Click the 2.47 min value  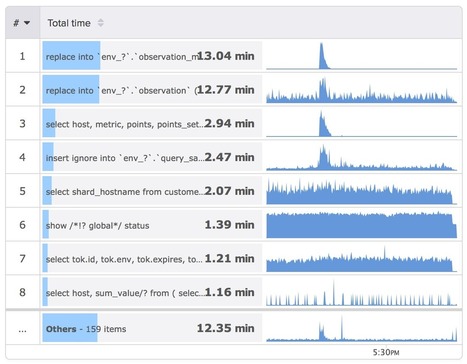pos(229,157)
